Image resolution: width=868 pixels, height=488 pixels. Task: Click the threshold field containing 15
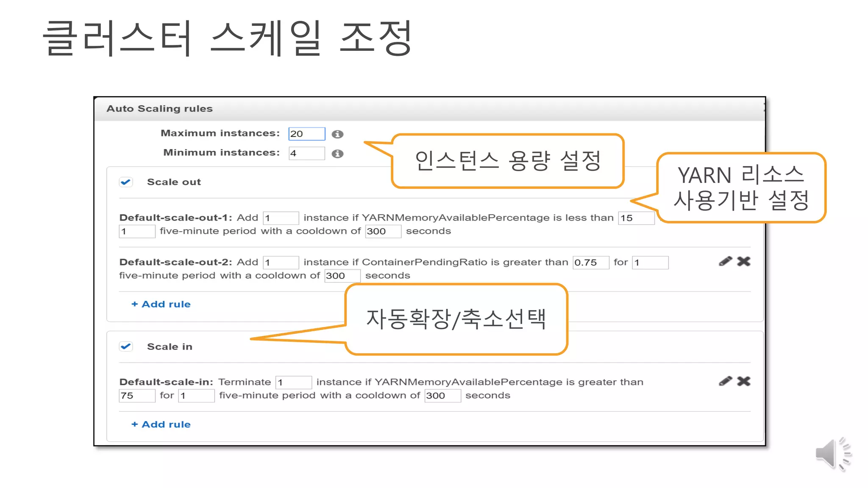pos(636,218)
